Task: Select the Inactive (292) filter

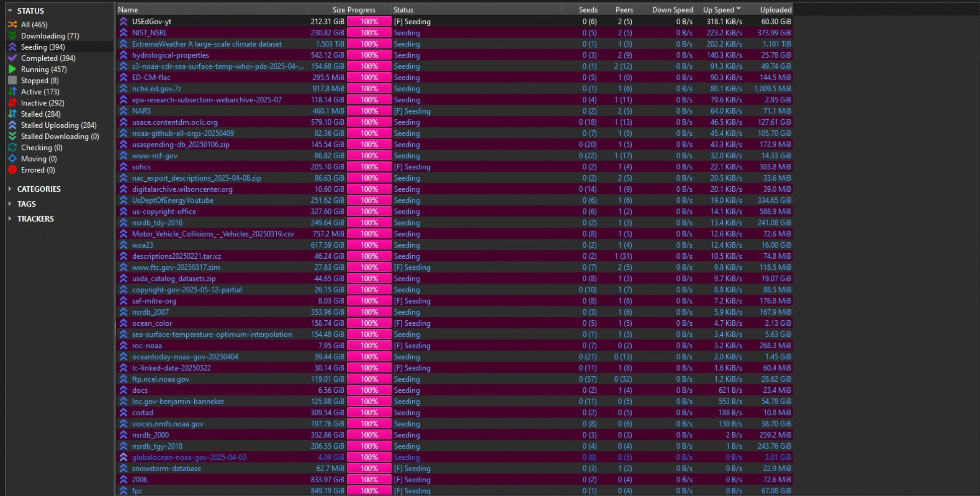Action: coord(59,102)
